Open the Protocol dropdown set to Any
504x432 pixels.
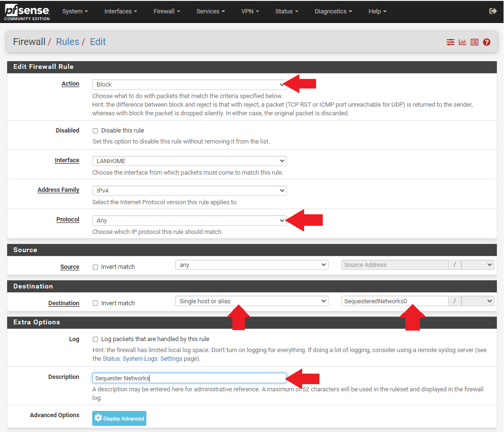[189, 221]
